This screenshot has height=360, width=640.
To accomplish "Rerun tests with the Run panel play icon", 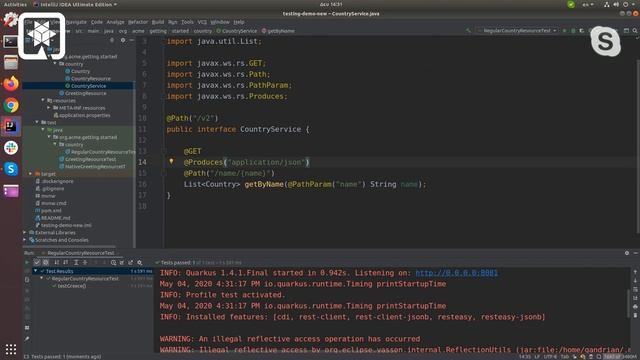I will point(27,262).
